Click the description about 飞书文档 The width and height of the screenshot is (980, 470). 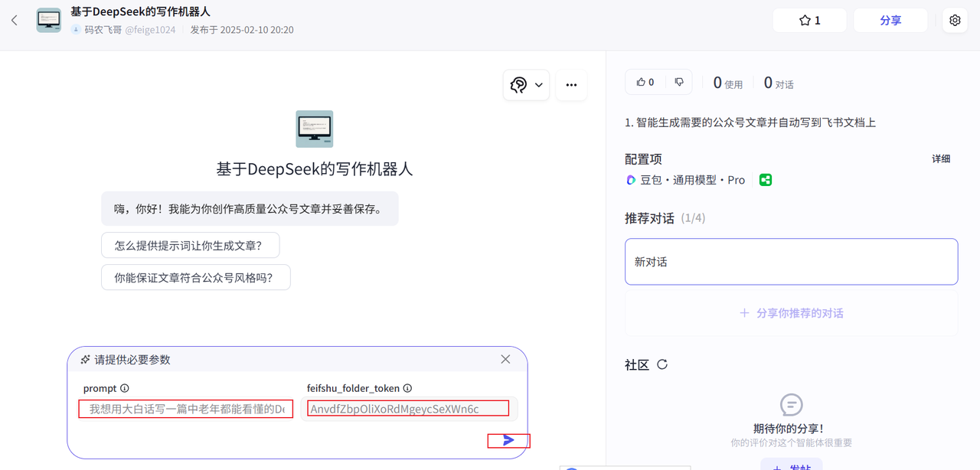[750, 122]
